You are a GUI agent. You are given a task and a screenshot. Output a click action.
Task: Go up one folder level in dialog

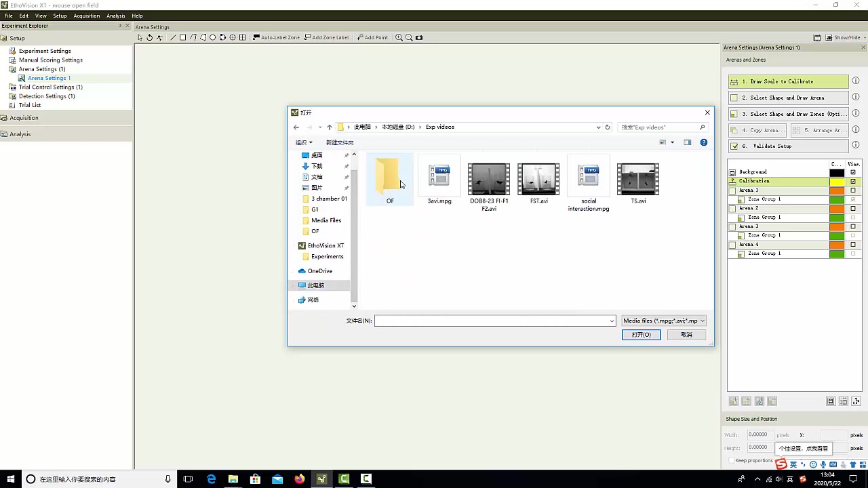click(330, 127)
